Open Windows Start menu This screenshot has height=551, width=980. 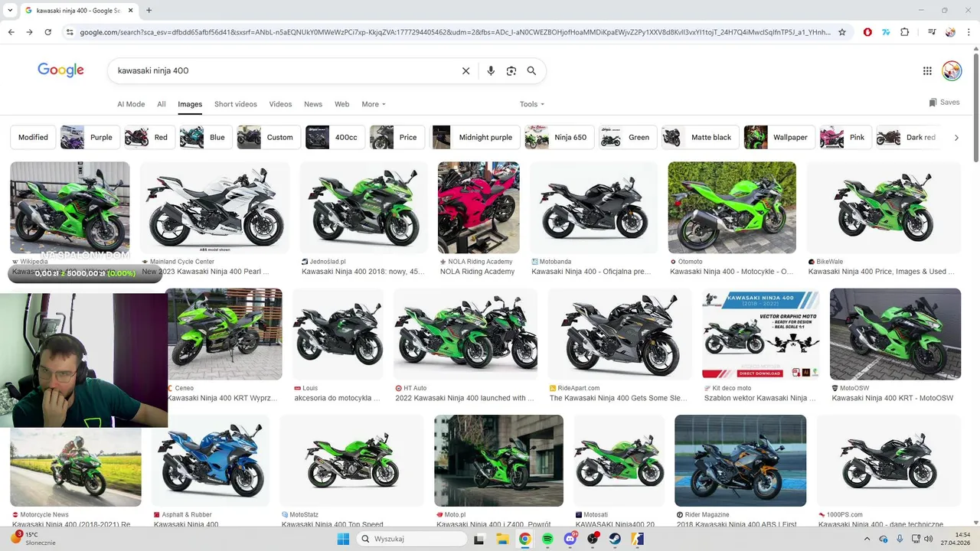click(x=343, y=539)
